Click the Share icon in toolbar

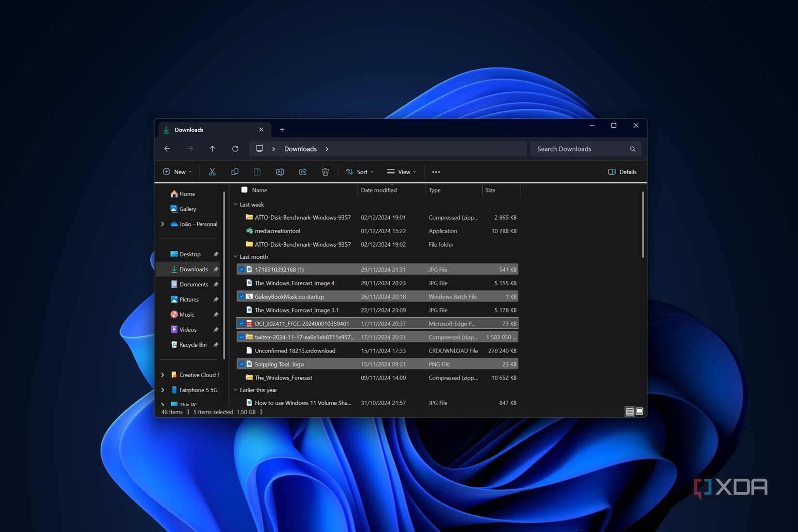pyautogui.click(x=303, y=172)
